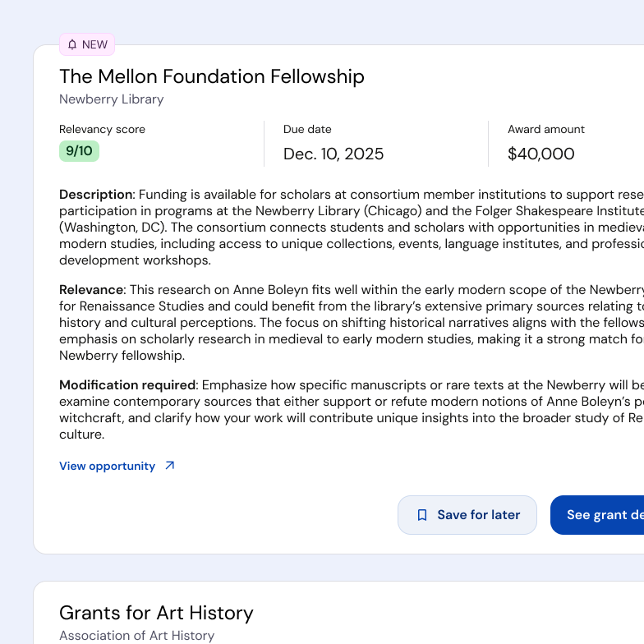
Task: Click the bookmark icon on Save for later
Action: pos(422,515)
